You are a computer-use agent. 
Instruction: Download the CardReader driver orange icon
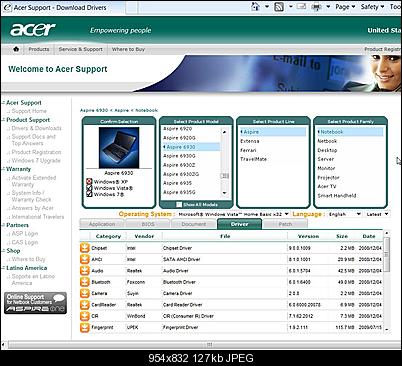85,304
